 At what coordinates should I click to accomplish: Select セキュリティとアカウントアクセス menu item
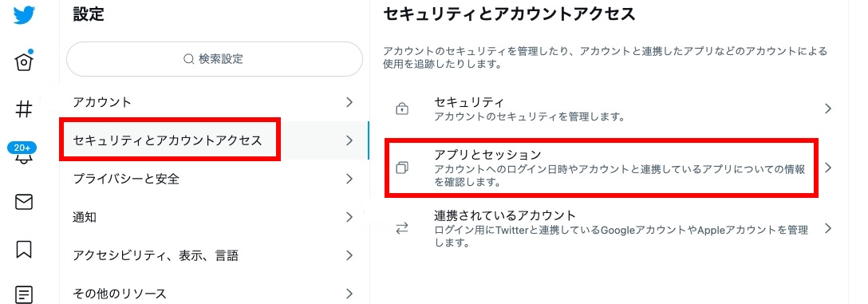215,140
